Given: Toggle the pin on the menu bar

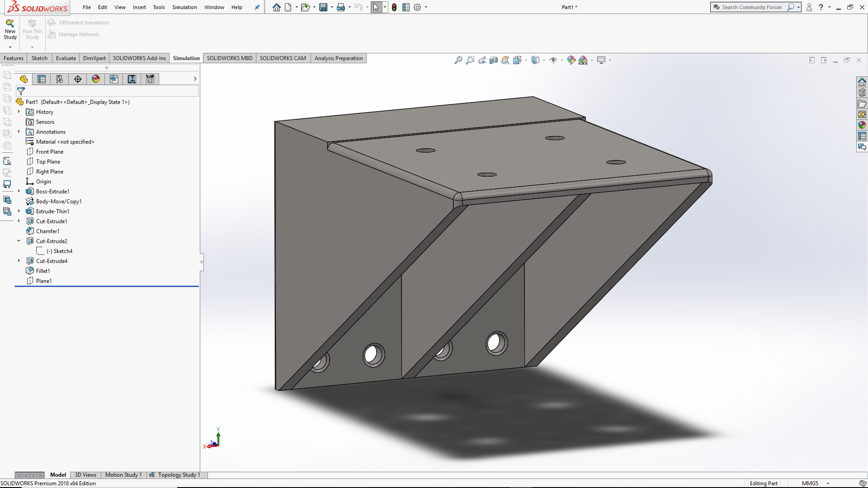Looking at the screenshot, I should click(x=257, y=7).
